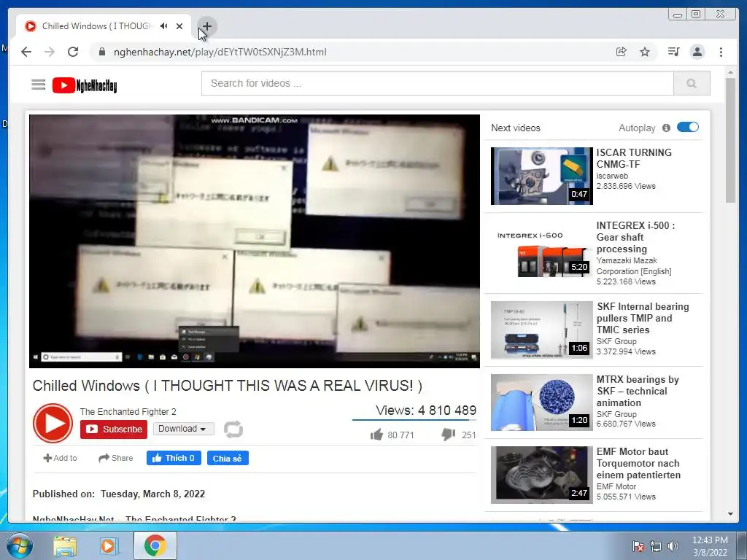Click the search magnifier button

click(692, 83)
